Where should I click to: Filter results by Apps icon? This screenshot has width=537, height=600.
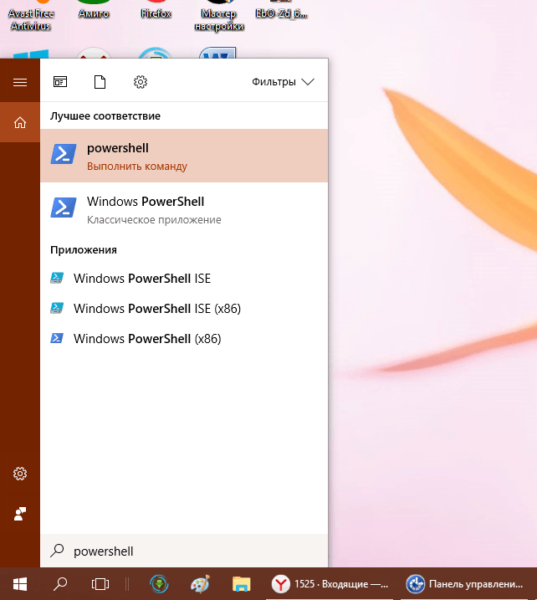point(60,82)
